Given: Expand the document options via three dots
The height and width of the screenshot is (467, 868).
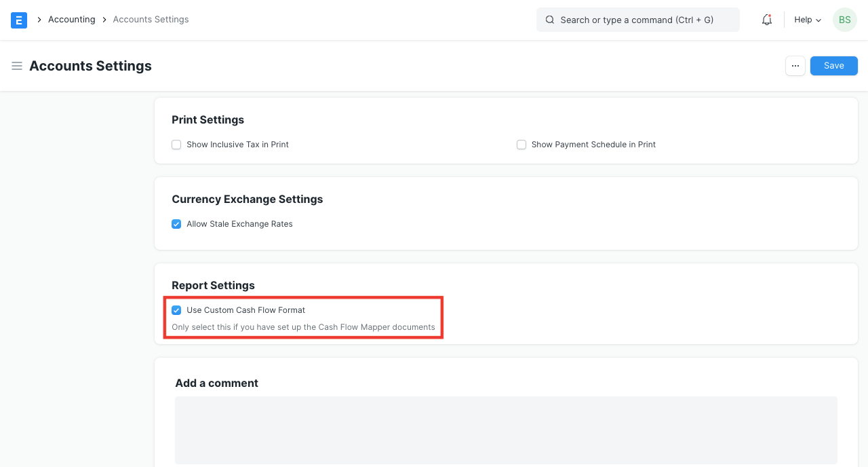Looking at the screenshot, I should coord(795,65).
